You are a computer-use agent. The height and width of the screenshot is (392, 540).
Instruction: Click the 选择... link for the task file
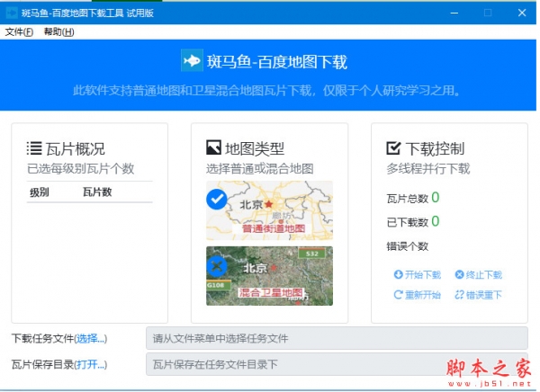(x=91, y=339)
